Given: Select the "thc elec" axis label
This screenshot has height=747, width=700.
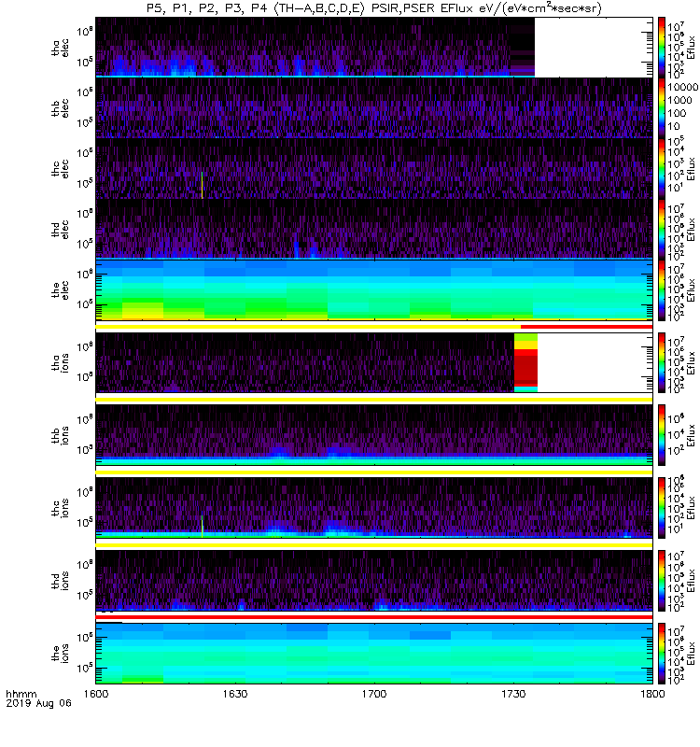Looking at the screenshot, I should pyautogui.click(x=60, y=169).
